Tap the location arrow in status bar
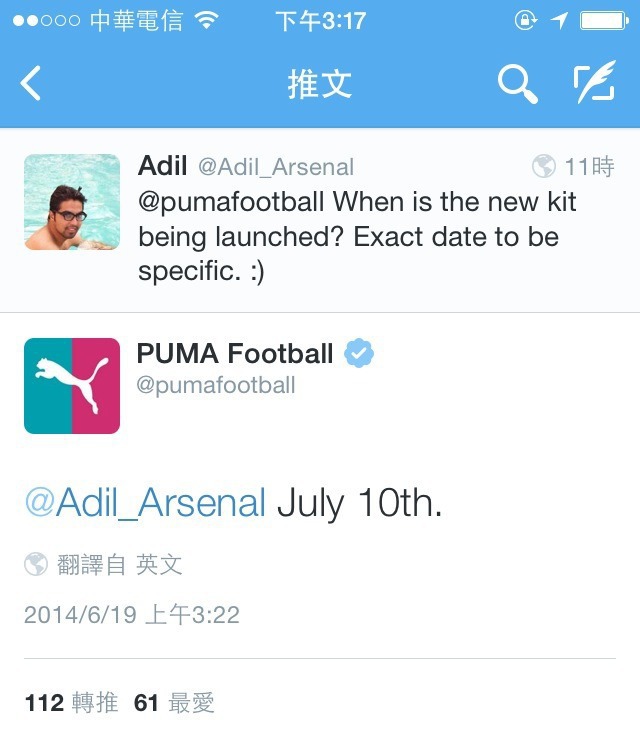This screenshot has width=640, height=733. 559,21
